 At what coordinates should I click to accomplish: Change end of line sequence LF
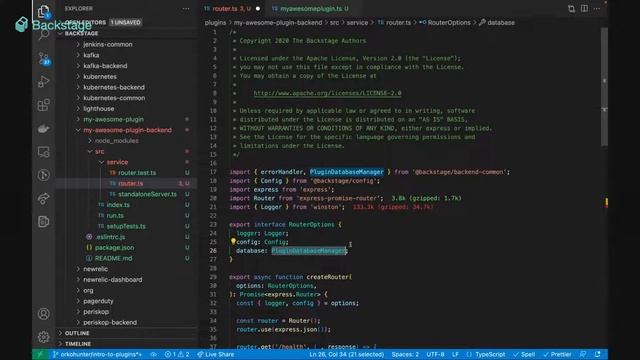pyautogui.click(x=455, y=354)
